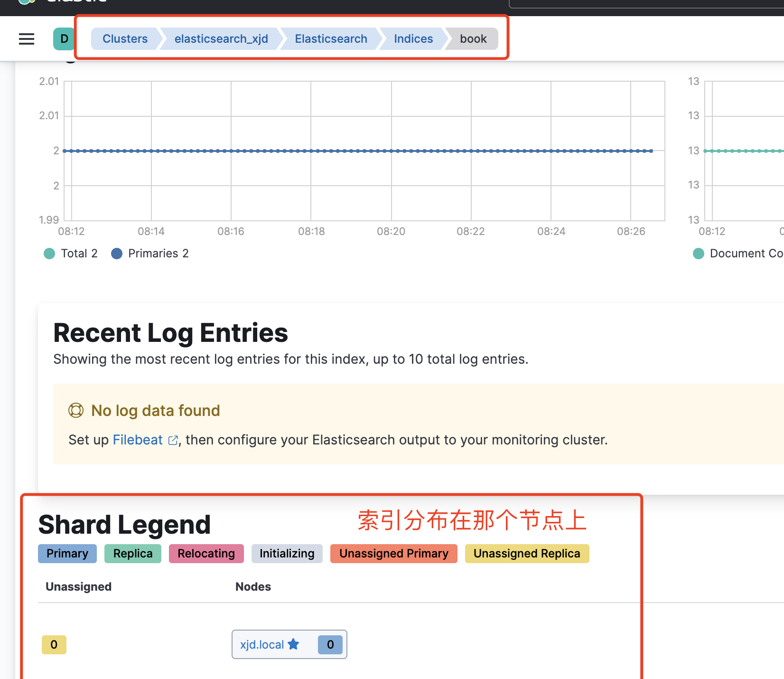Click the unassigned replica shard 0
The width and height of the screenshot is (784, 679).
click(54, 645)
